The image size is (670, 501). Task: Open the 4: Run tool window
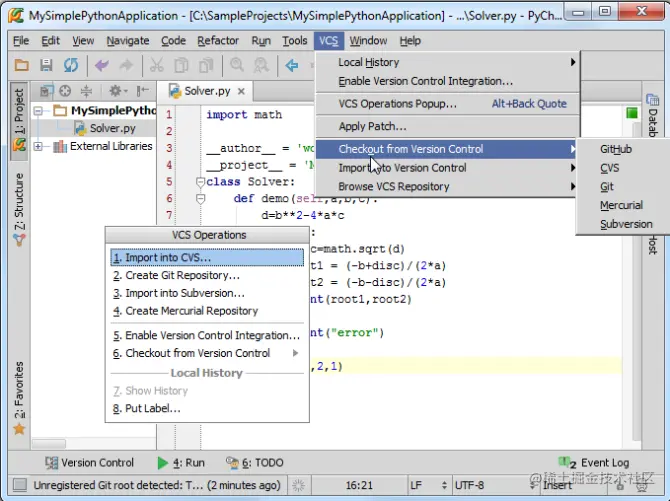[181, 463]
